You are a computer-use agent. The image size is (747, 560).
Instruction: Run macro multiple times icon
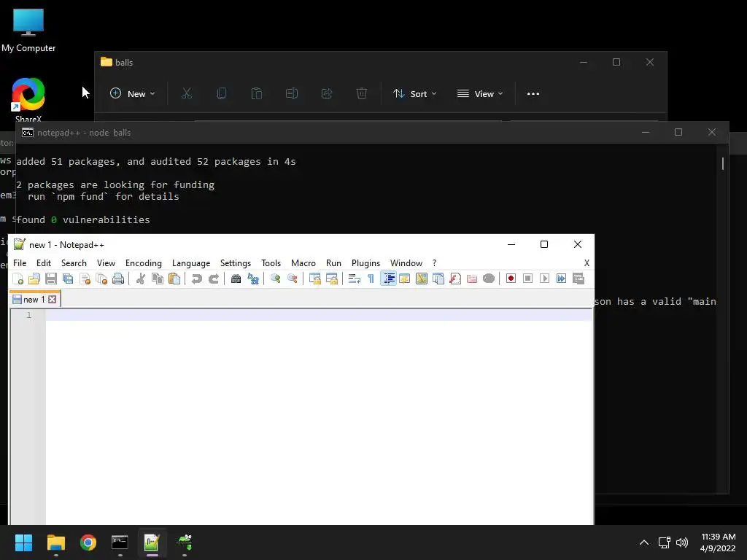561,279
